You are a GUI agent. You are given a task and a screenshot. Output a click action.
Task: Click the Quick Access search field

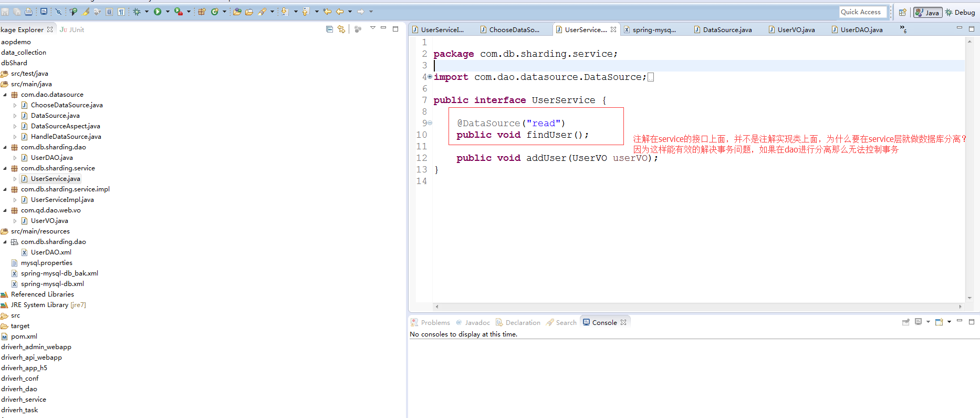[863, 12]
